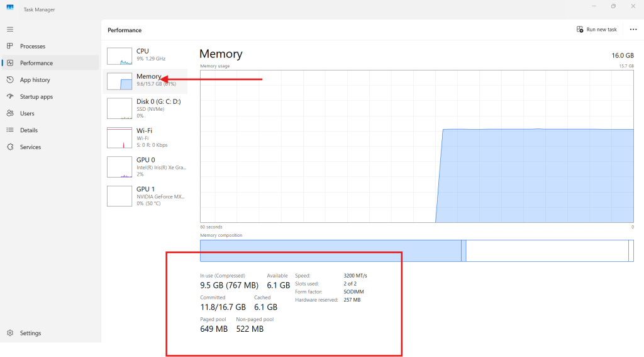Click the Services puzzle icon
644x357 pixels.
click(x=10, y=147)
